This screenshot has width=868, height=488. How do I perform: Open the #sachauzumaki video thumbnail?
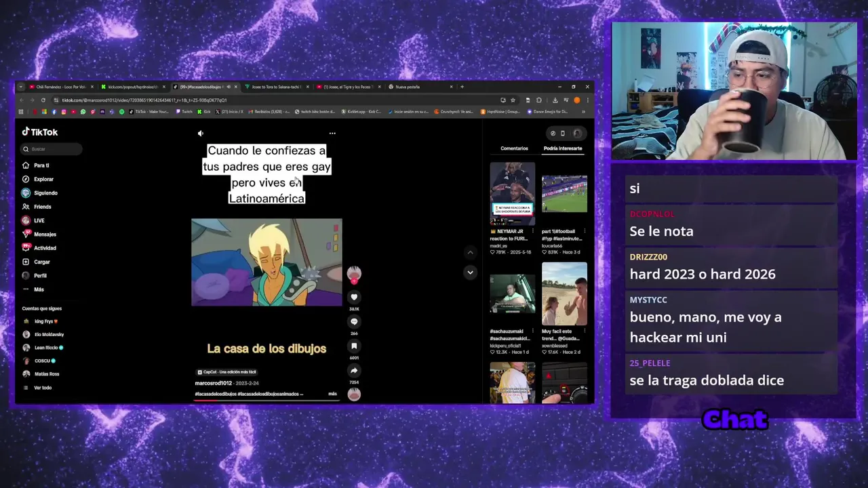512,294
